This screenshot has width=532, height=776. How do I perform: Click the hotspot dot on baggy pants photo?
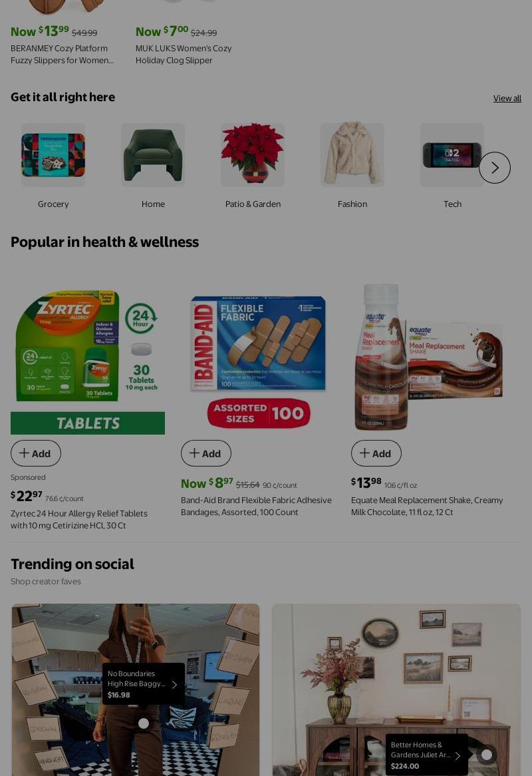(x=144, y=723)
